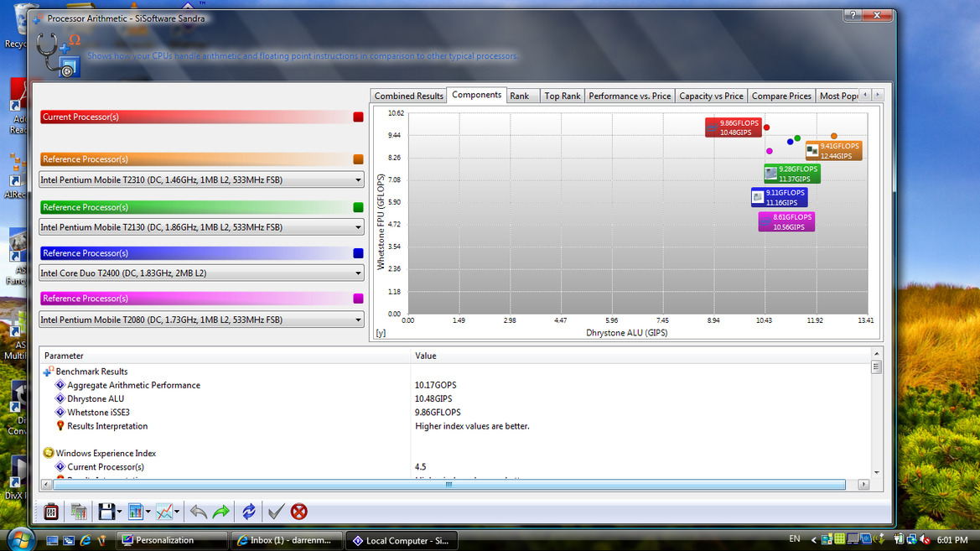The image size is (980, 551).
Task: Click the blue refresh arrows icon
Action: tap(249, 512)
